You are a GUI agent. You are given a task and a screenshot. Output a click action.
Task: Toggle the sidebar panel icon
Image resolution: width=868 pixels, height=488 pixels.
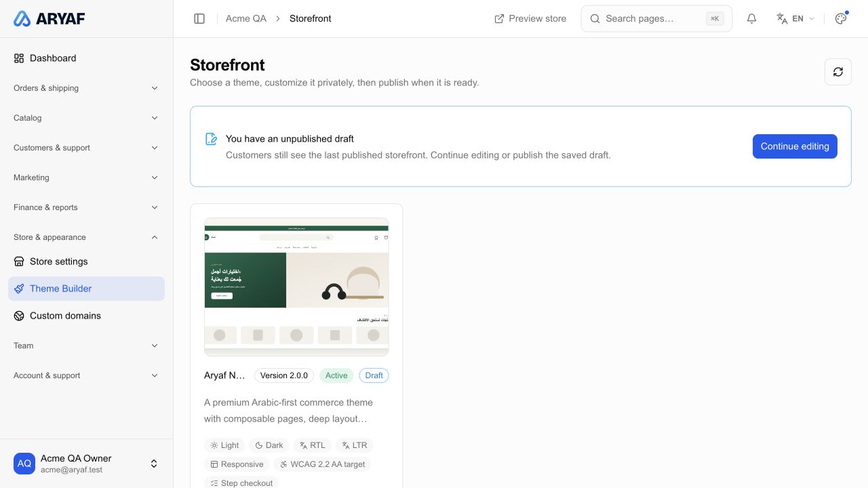pyautogui.click(x=199, y=18)
